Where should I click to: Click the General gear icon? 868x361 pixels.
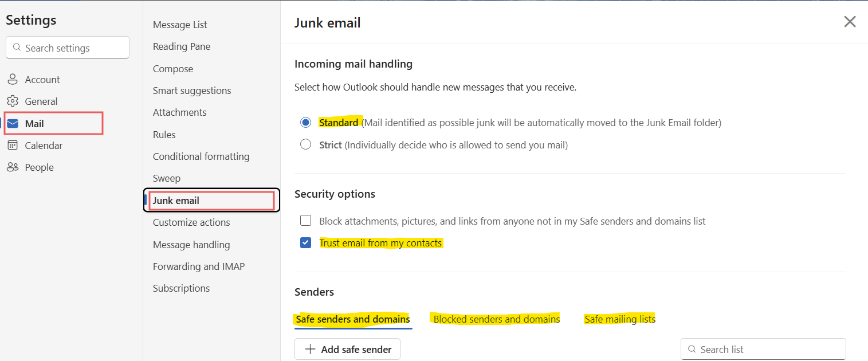click(13, 101)
